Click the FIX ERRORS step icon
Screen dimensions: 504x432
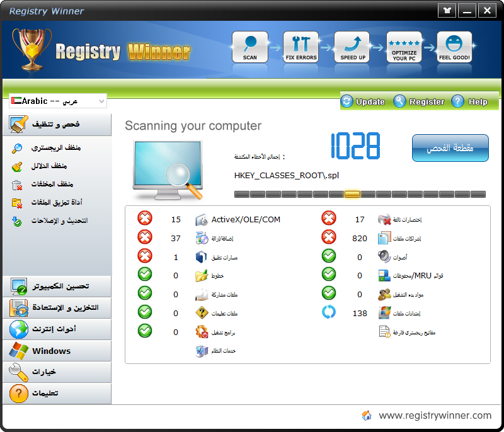click(301, 47)
